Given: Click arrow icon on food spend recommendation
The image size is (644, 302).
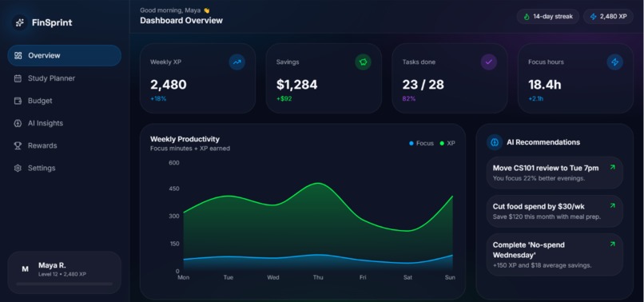Looking at the screenshot, I should coord(612,205).
